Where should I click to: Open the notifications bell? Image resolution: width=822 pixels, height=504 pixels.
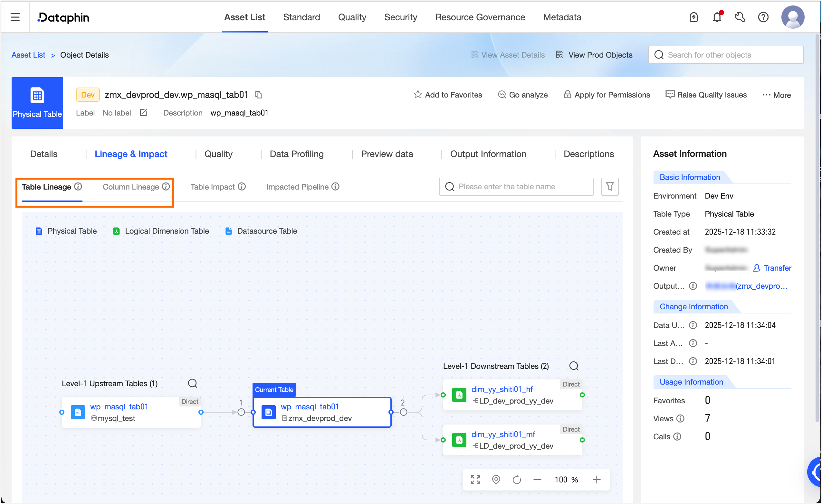tap(717, 17)
